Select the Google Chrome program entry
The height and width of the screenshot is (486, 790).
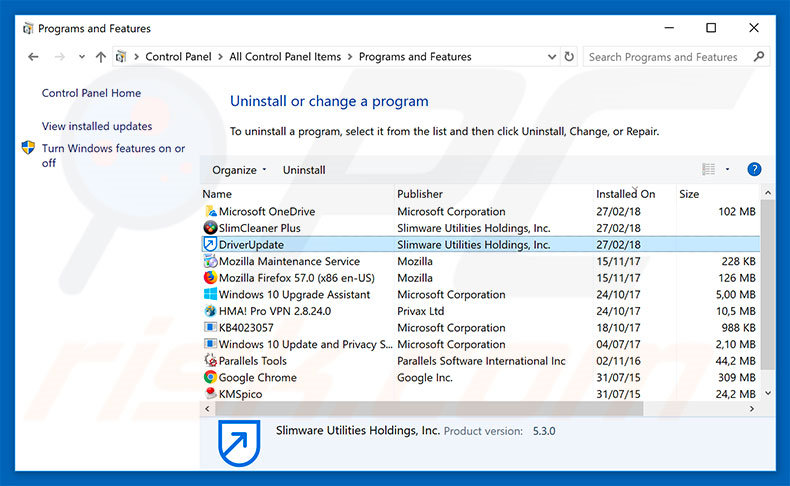(257, 378)
